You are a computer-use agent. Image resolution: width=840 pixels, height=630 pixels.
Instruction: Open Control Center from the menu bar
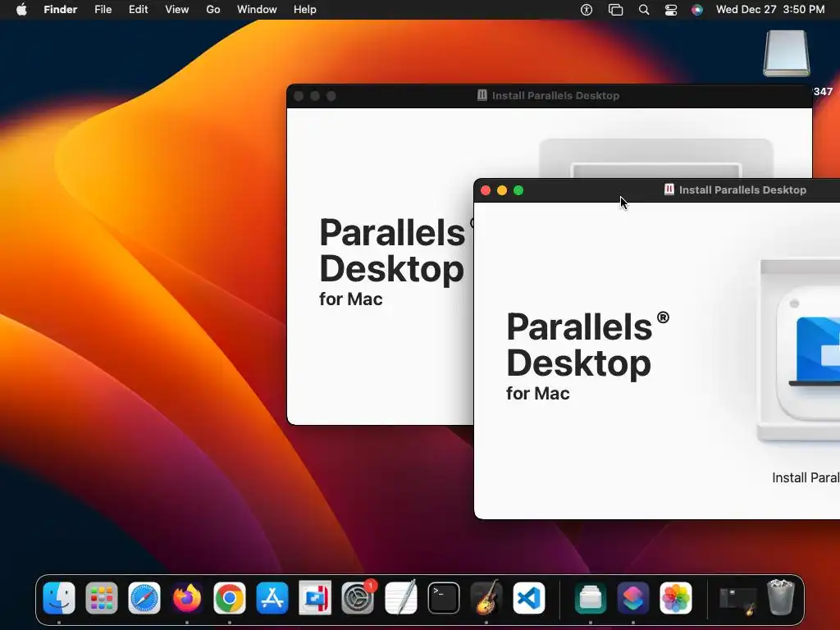(671, 10)
